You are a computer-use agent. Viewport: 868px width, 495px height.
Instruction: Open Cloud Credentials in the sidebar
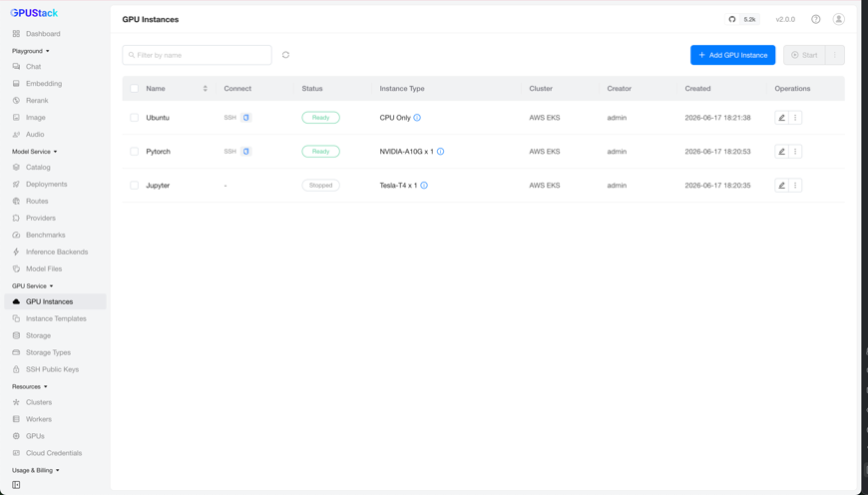[x=55, y=453]
